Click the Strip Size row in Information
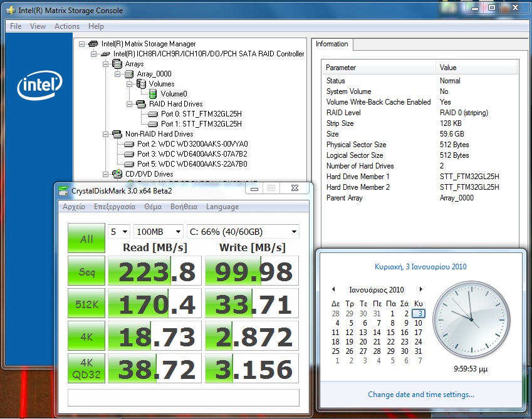 [x=420, y=123]
